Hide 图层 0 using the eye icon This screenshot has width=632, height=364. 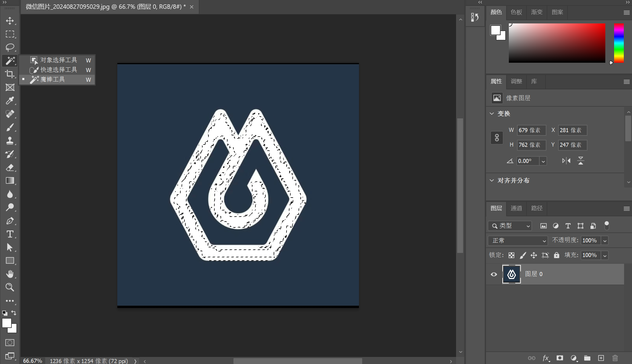tap(494, 274)
